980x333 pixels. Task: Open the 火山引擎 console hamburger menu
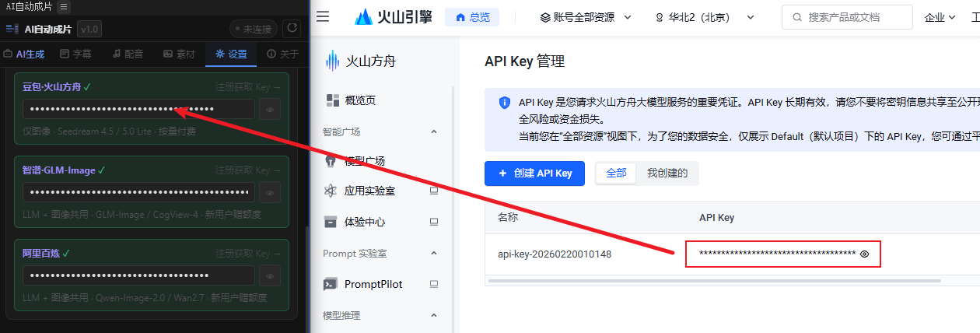point(323,16)
